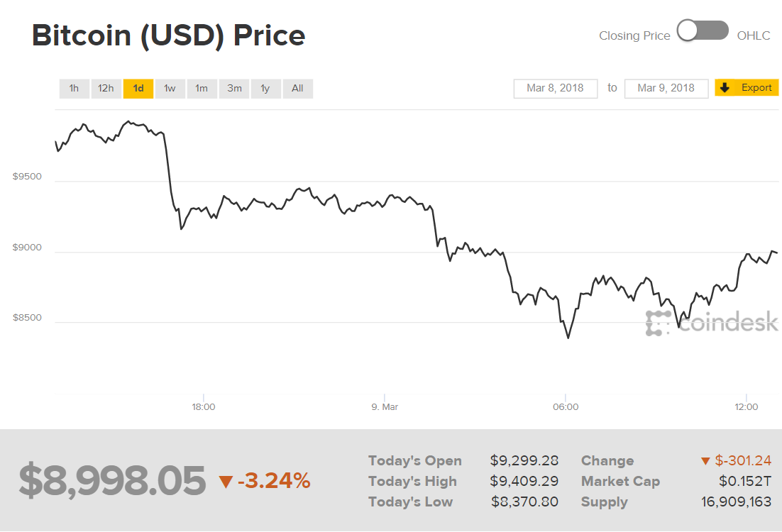Image resolution: width=782 pixels, height=532 pixels.
Task: View the All-time price range
Action: (x=297, y=88)
